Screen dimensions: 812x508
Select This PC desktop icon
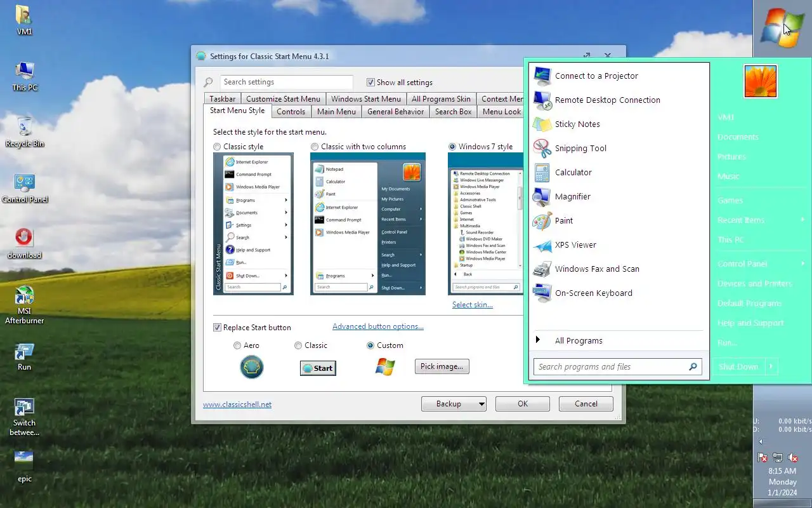point(24,76)
